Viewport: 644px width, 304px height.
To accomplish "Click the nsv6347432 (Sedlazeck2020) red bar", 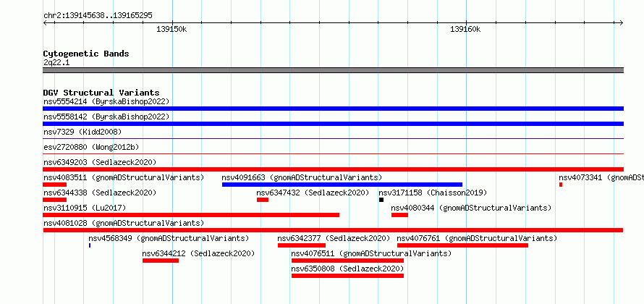I will click(263, 200).
